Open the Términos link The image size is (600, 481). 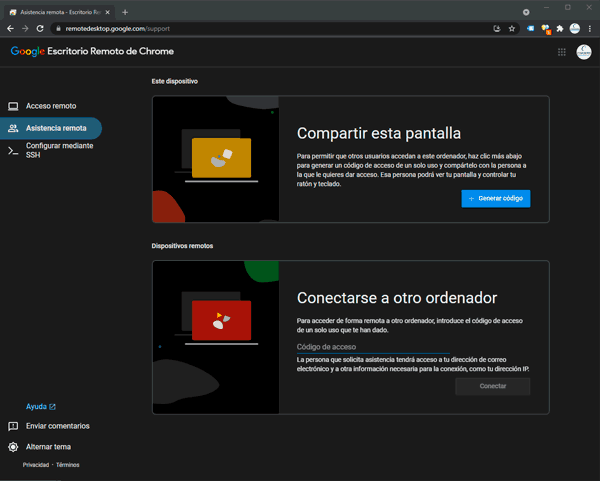point(68,465)
